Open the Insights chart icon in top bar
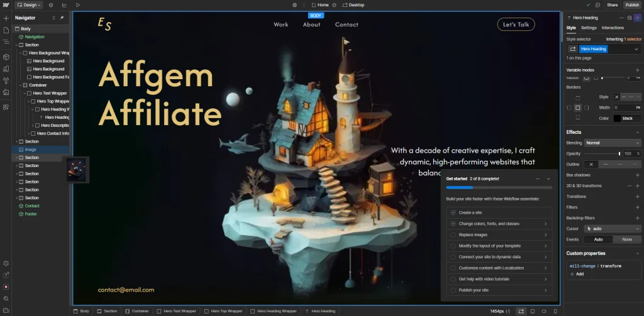The image size is (644, 316). 65,5
